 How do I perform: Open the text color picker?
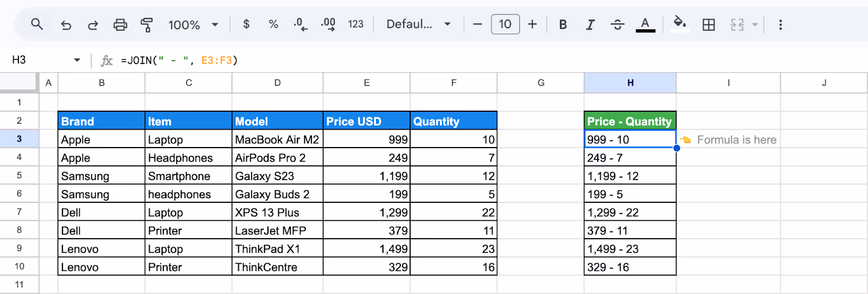pos(645,24)
